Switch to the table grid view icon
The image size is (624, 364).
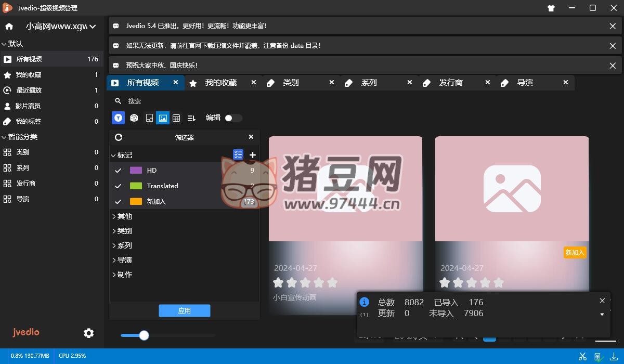click(176, 118)
